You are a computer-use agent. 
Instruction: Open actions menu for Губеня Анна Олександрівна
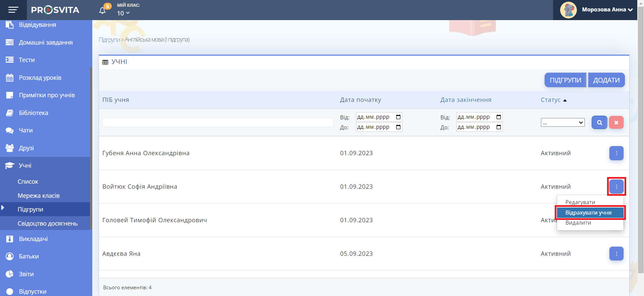tap(616, 153)
